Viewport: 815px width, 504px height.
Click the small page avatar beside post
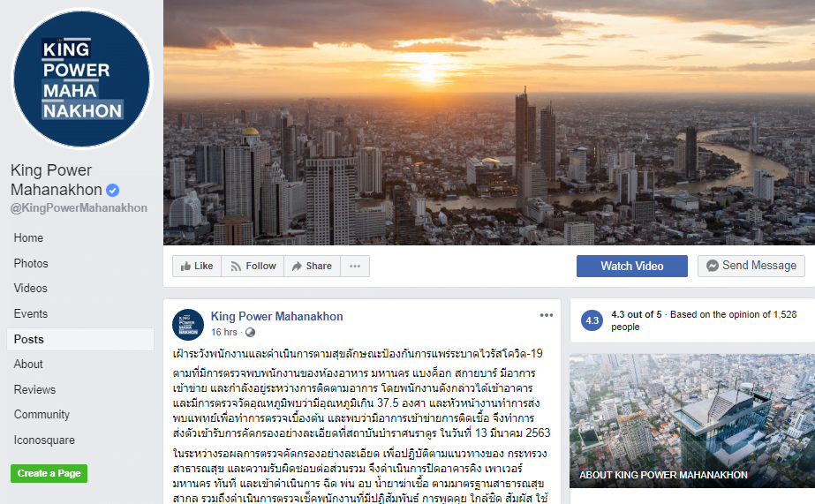(x=188, y=325)
